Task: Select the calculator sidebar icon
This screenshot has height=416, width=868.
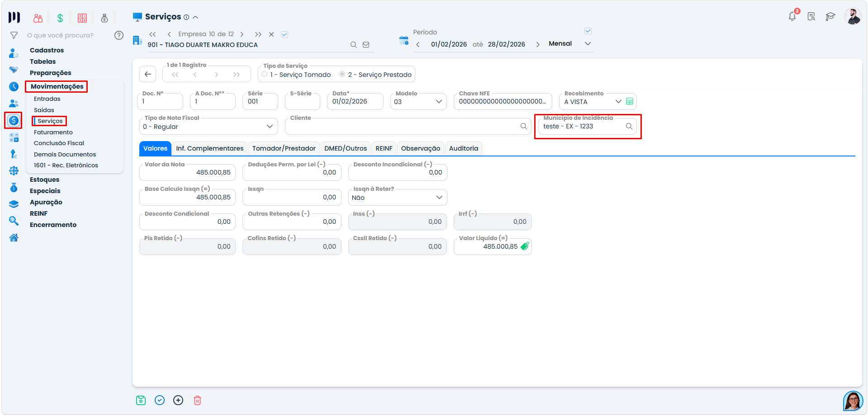Action: click(14, 137)
